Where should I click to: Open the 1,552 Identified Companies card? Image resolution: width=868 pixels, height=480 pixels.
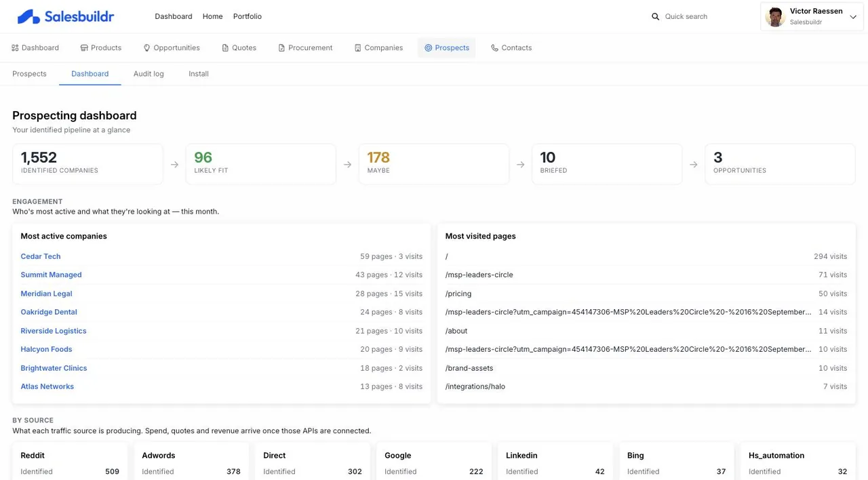87,164
